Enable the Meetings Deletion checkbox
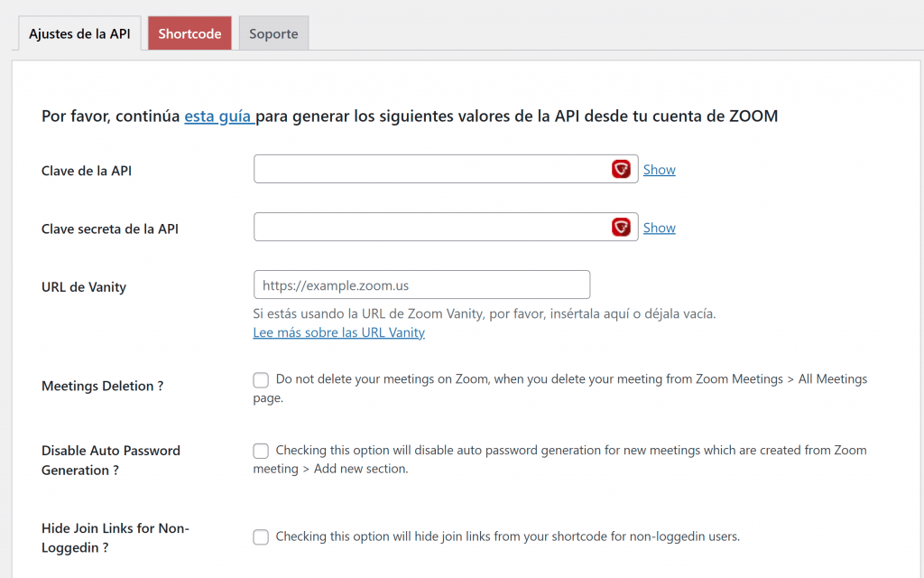Image resolution: width=924 pixels, height=578 pixels. pyautogui.click(x=261, y=380)
